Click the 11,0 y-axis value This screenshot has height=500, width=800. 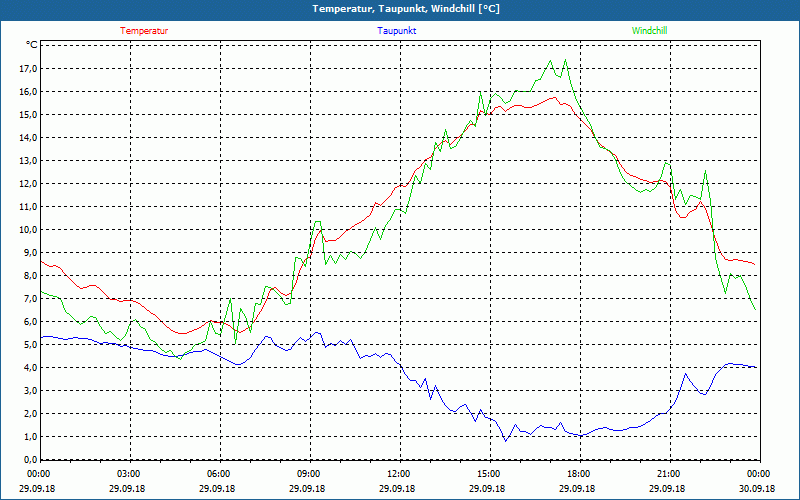coord(29,207)
